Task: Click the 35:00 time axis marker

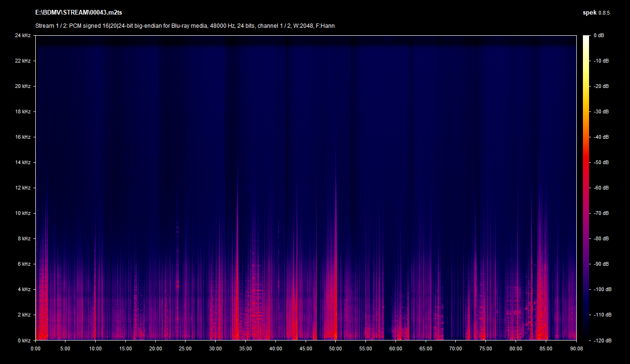Action: (245, 348)
